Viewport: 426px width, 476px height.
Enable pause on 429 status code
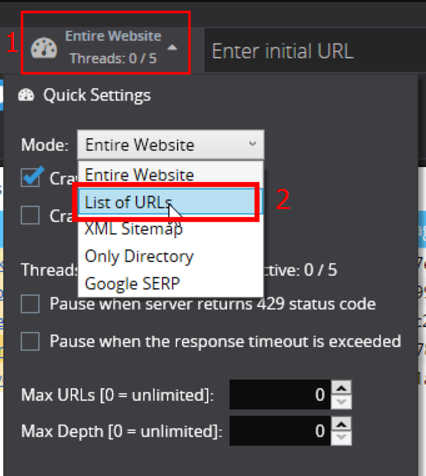point(30,304)
